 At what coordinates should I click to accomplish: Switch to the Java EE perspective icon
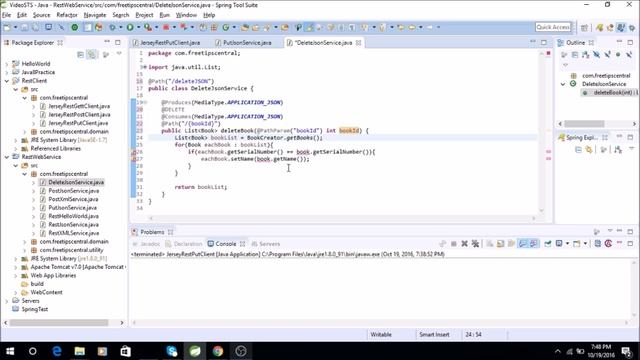610,27
